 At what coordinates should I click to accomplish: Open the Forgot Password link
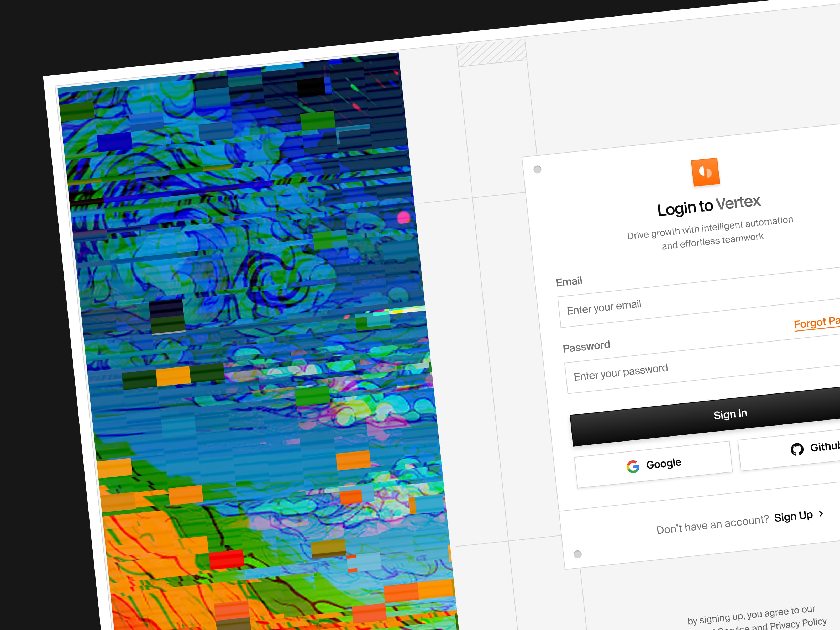pyautogui.click(x=817, y=323)
